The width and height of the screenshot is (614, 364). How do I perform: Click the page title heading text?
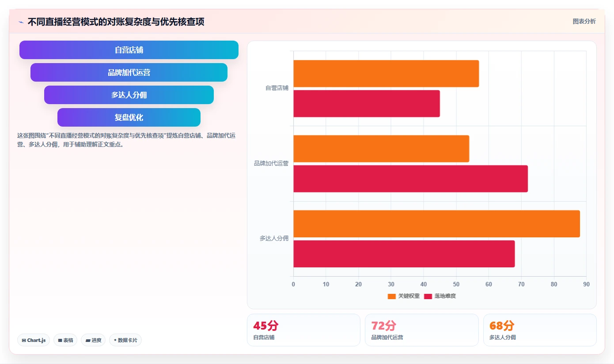(x=116, y=22)
